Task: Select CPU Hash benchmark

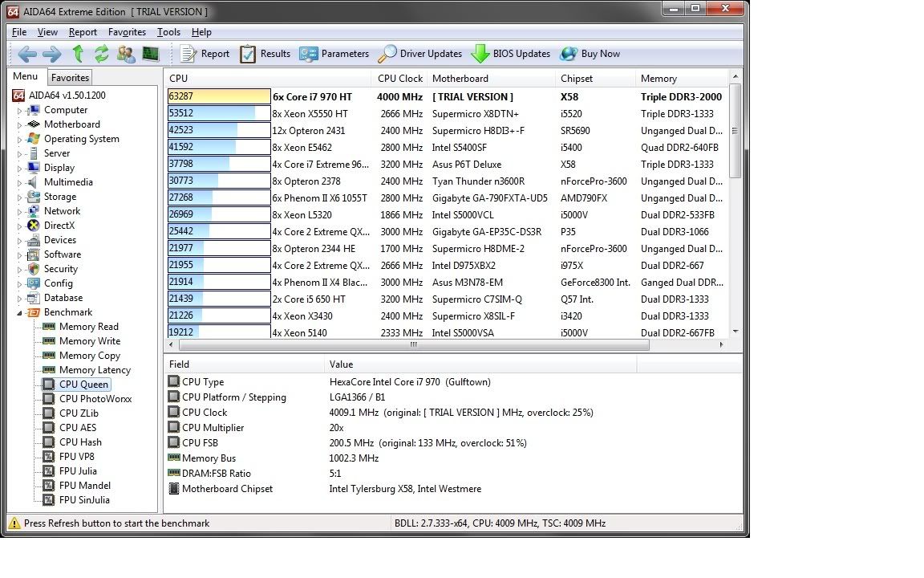Action: click(x=80, y=442)
